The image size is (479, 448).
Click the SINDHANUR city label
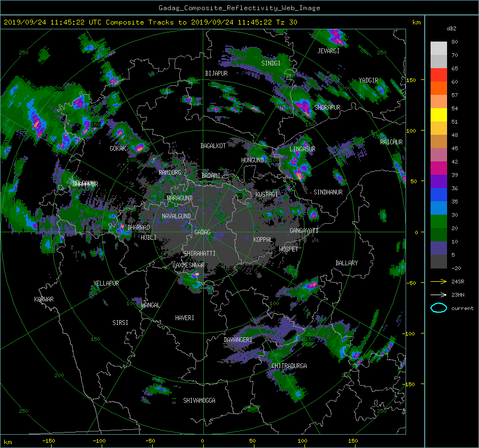(x=328, y=192)
